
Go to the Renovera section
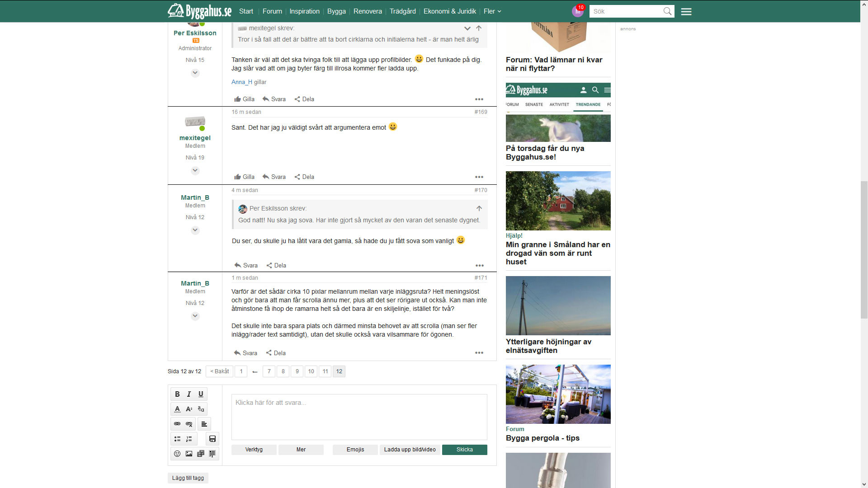(x=368, y=11)
